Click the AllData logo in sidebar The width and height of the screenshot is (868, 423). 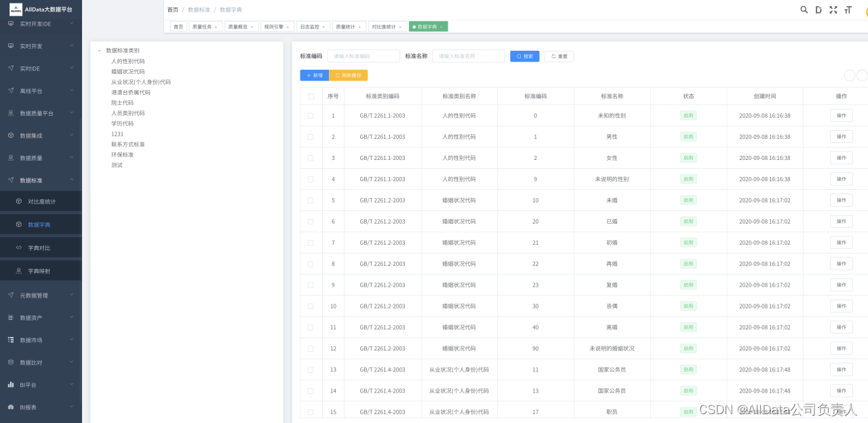(16, 9)
